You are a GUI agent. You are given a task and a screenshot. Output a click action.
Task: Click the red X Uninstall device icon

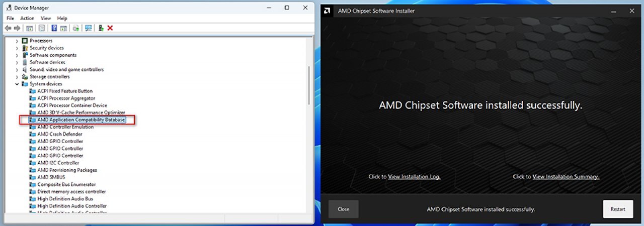point(110,28)
